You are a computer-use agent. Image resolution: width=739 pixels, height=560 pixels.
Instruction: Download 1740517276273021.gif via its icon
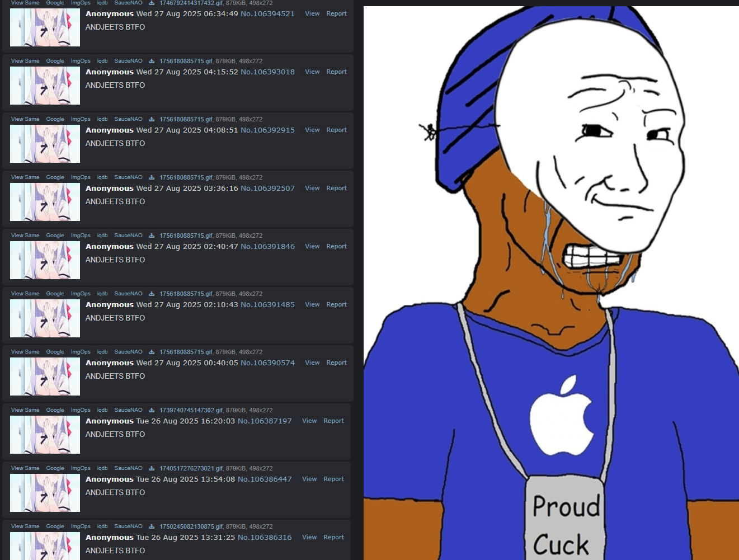point(151,468)
